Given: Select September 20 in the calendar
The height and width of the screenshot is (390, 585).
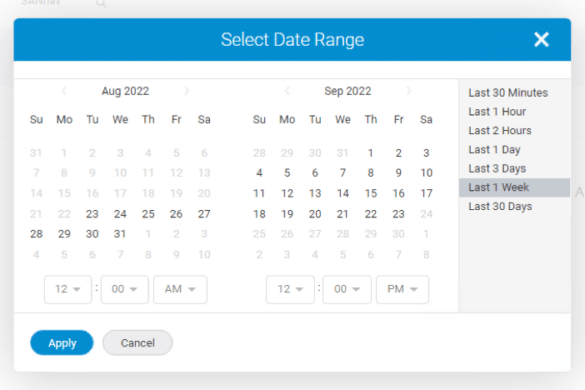Looking at the screenshot, I should coord(315,214).
